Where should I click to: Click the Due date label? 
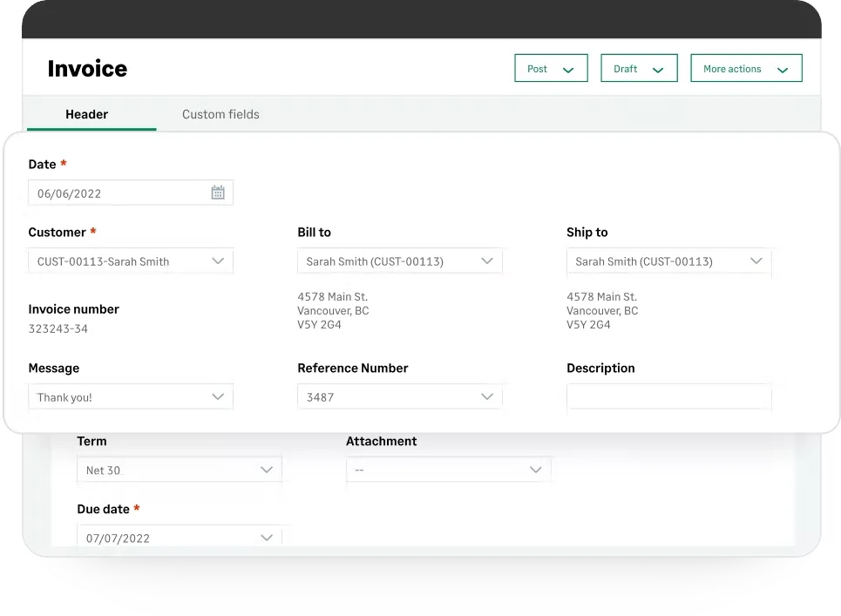tap(103, 509)
